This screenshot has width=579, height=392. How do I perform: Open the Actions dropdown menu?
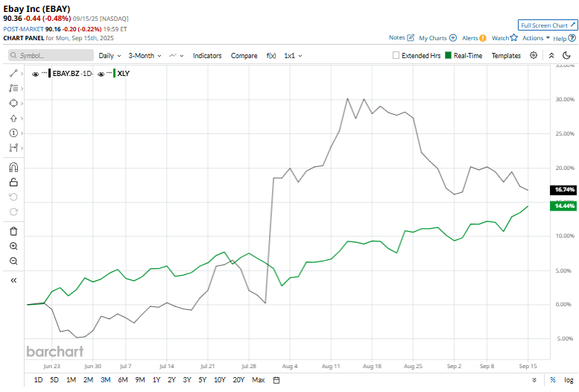point(537,38)
